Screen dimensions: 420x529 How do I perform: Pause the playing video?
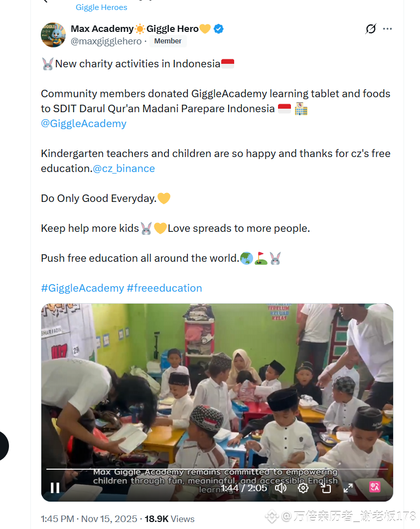(55, 488)
